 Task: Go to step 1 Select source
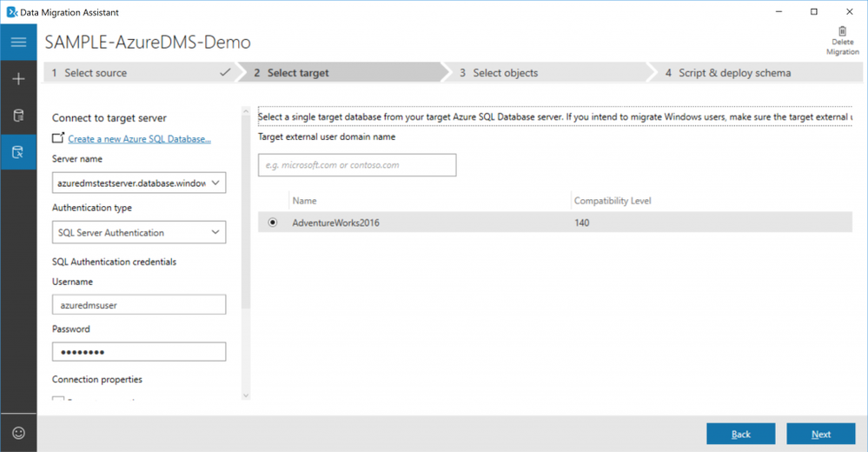(x=141, y=72)
